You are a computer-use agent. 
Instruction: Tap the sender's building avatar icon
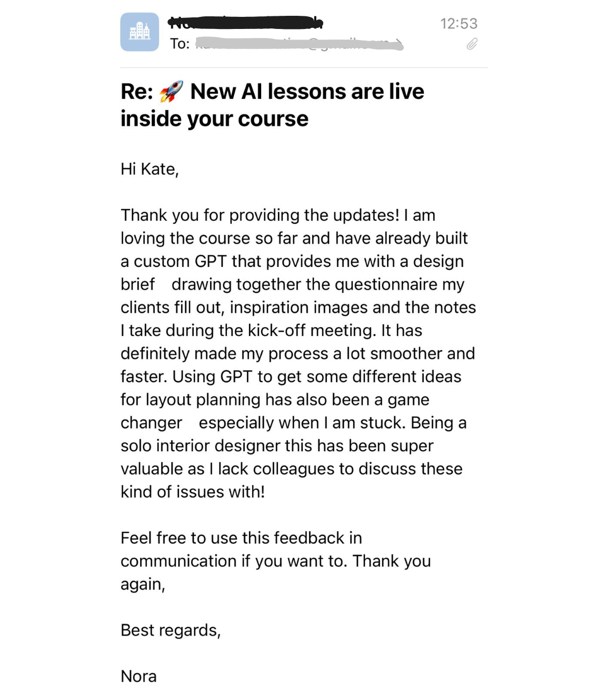click(140, 32)
